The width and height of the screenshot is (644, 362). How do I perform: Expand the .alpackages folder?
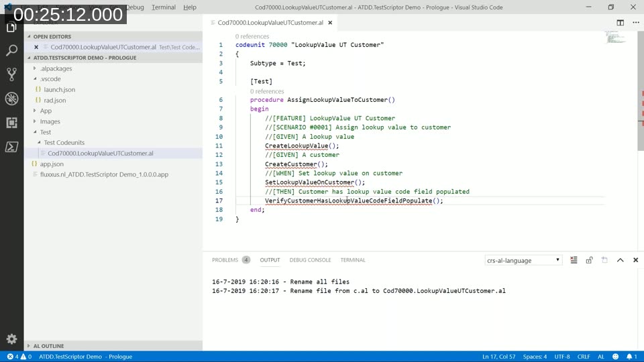pos(56,68)
